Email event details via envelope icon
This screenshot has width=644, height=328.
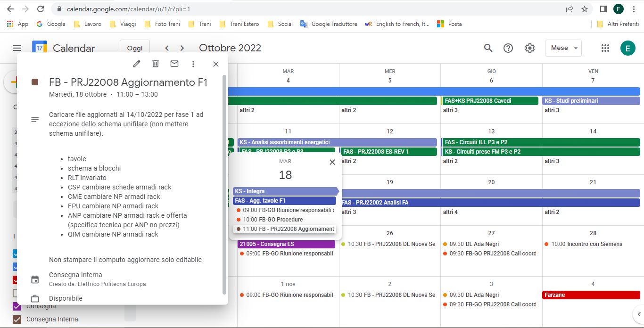[x=174, y=64]
